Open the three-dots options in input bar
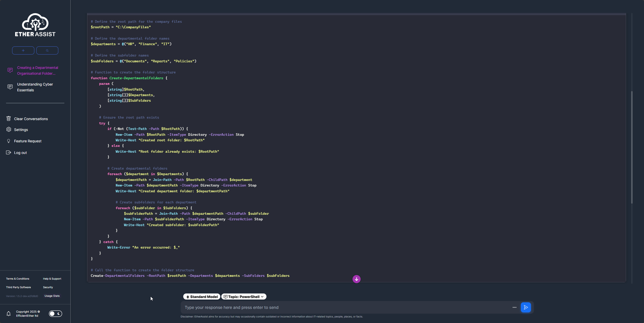 coord(515,307)
